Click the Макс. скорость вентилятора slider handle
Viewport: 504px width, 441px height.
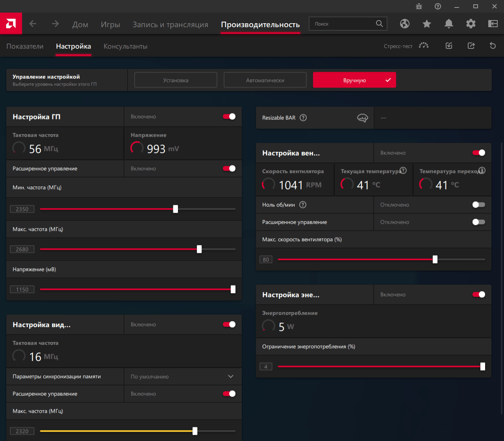(x=435, y=259)
